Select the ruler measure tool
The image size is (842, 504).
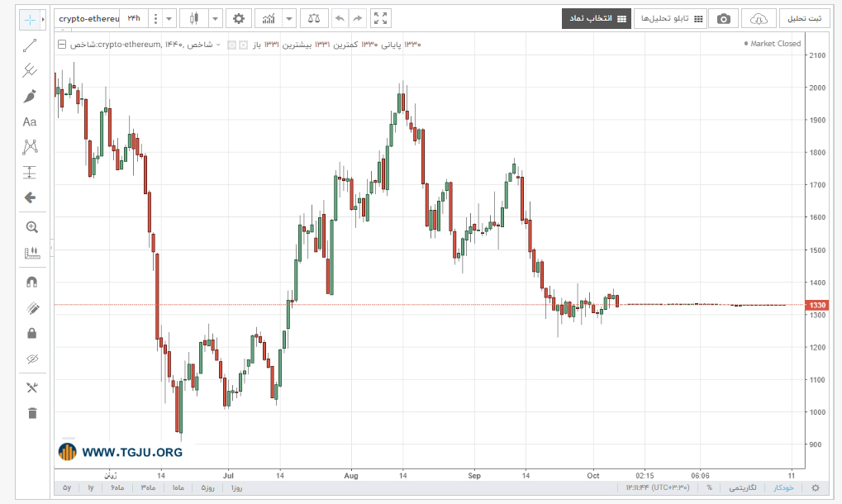click(32, 253)
